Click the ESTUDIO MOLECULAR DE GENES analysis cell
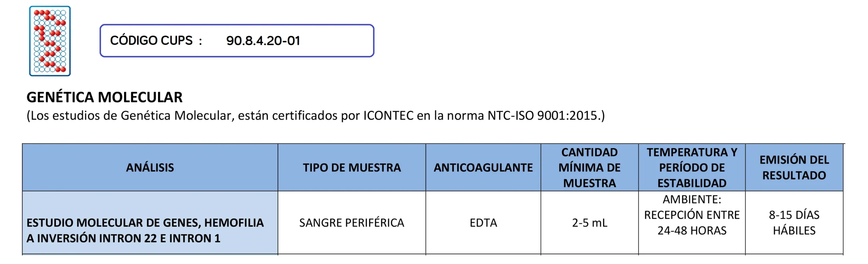 [x=145, y=230]
